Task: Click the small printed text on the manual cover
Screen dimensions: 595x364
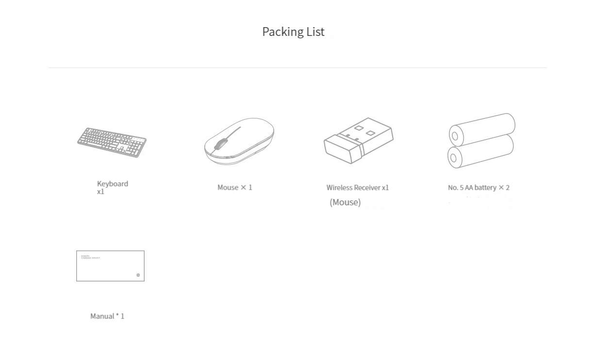Action: tap(90, 257)
